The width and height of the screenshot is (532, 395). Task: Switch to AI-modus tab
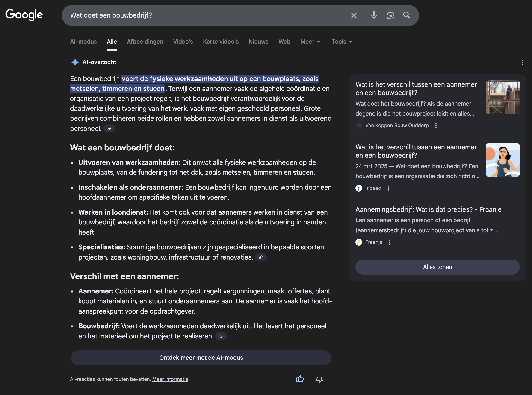(x=83, y=42)
